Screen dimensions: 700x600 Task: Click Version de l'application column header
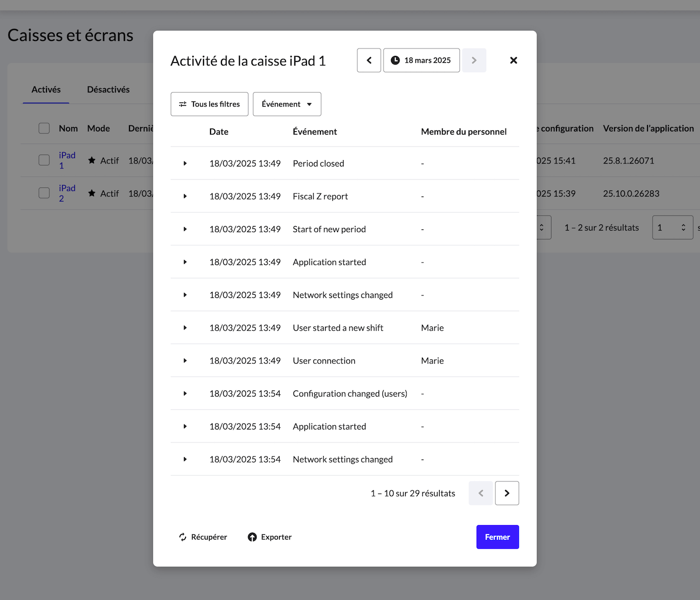pyautogui.click(x=648, y=128)
